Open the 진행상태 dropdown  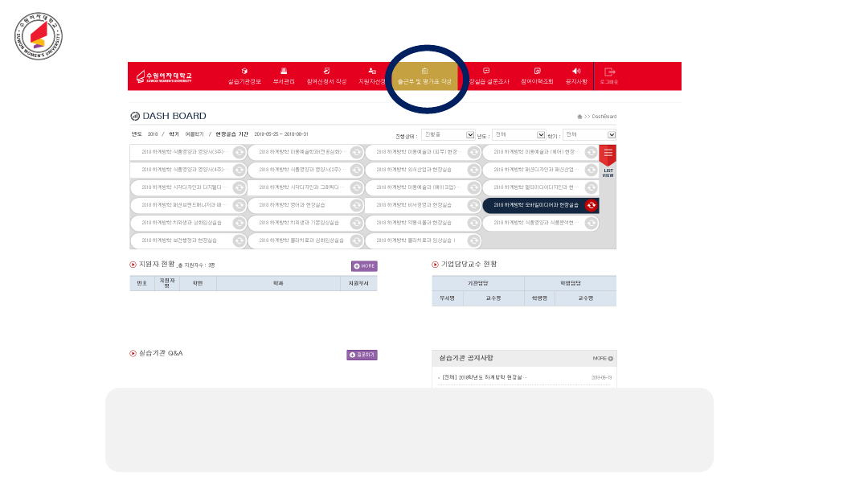tap(448, 134)
